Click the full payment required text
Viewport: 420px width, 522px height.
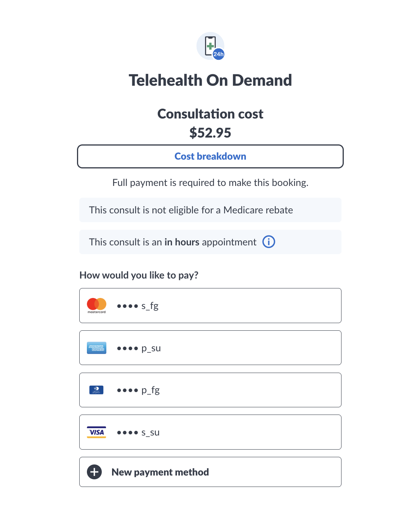[x=210, y=183]
